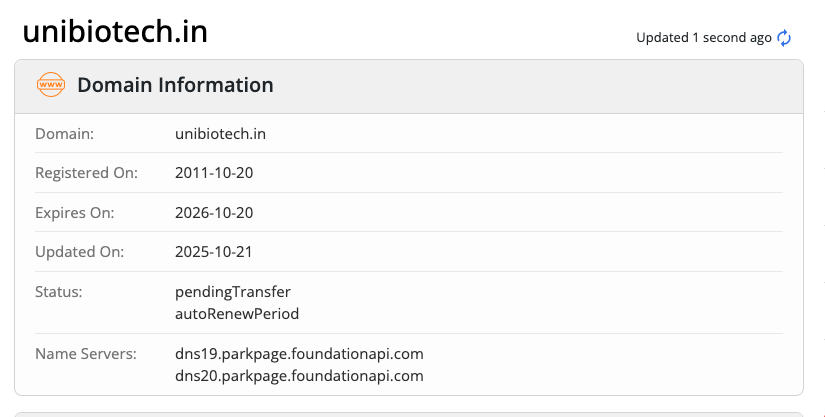Click the Expires On label
The height and width of the screenshot is (417, 825).
(75, 212)
